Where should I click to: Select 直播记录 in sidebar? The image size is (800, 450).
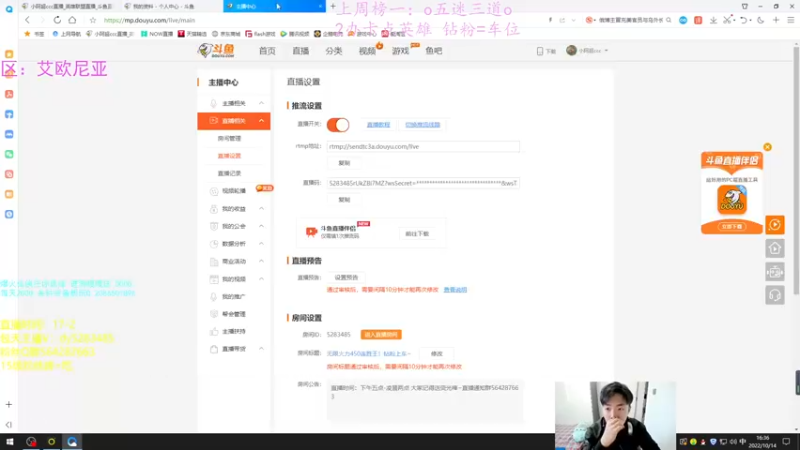point(229,173)
